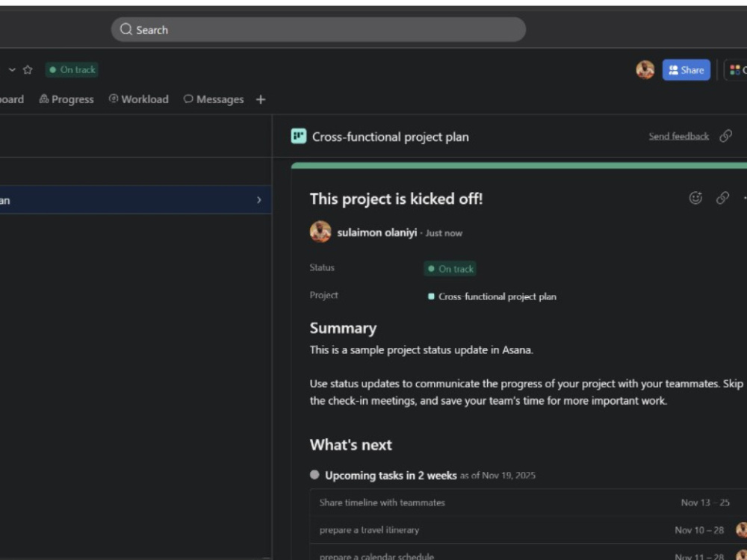This screenshot has height=560, width=747.
Task: Click the Messages speech bubble icon
Action: pos(188,99)
